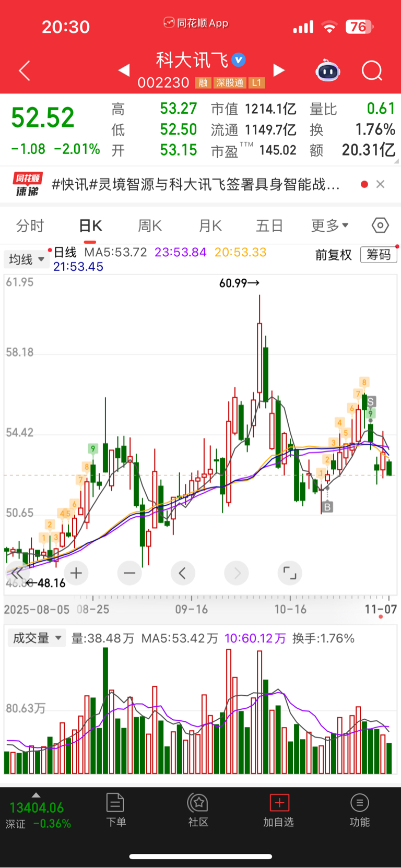Select the 周K tab
The image size is (401, 868).
click(x=150, y=225)
